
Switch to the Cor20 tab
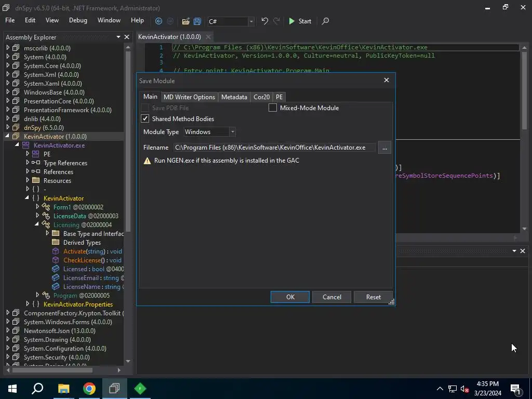click(x=262, y=97)
